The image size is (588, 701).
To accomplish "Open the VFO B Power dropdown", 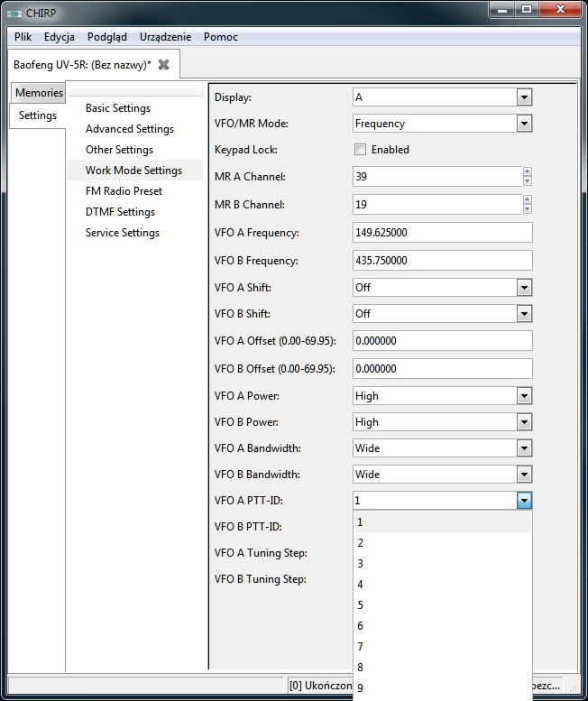I will click(x=524, y=422).
